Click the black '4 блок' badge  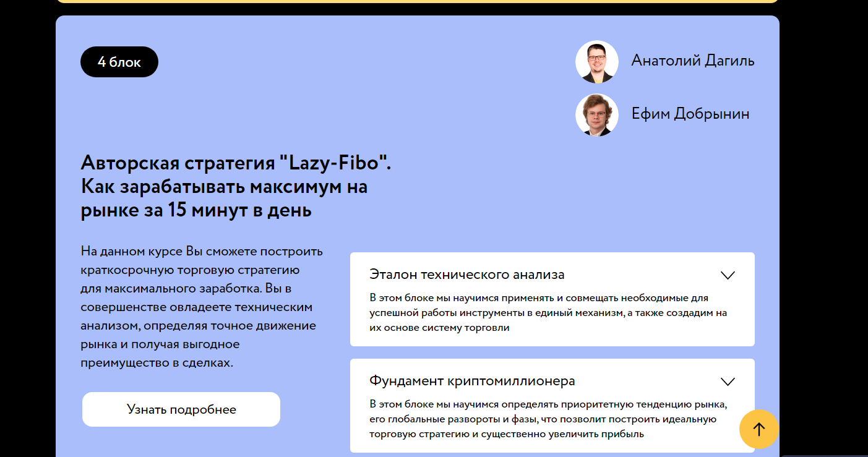119,61
